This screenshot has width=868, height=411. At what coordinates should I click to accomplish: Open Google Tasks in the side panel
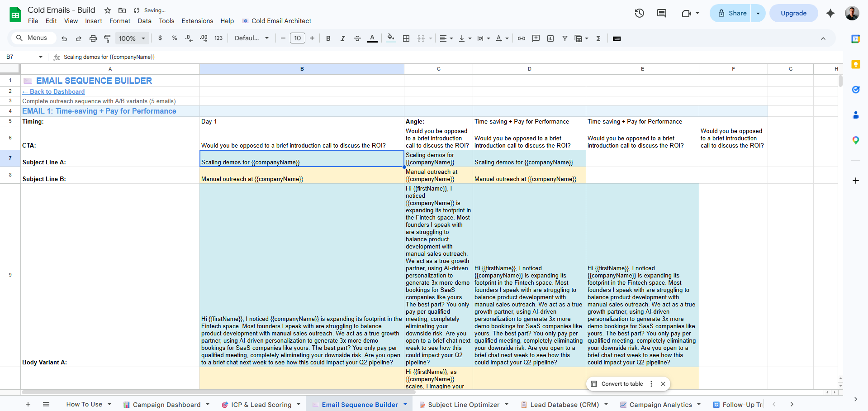pyautogui.click(x=855, y=90)
